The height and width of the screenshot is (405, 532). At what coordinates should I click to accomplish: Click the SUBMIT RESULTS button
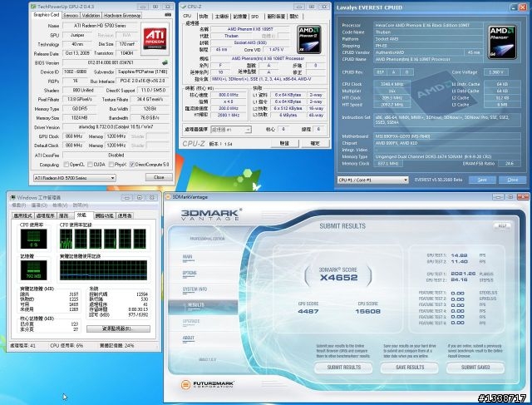coord(343,368)
